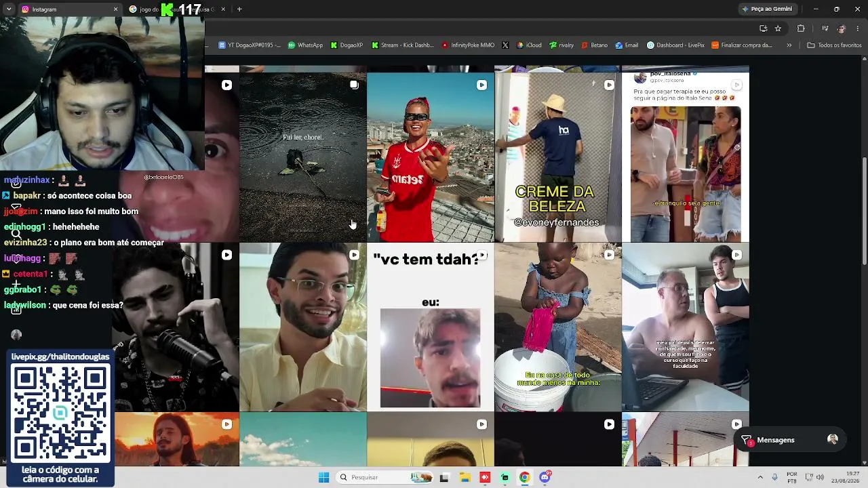
Task: Bookmark this page with the star icon
Action: 778,28
